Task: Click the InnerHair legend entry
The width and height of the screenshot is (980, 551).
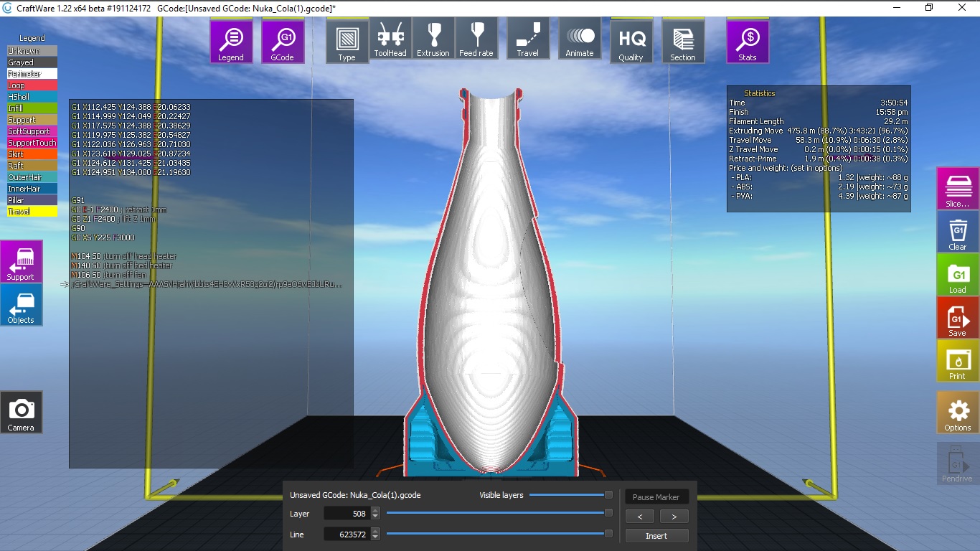Action: click(32, 189)
